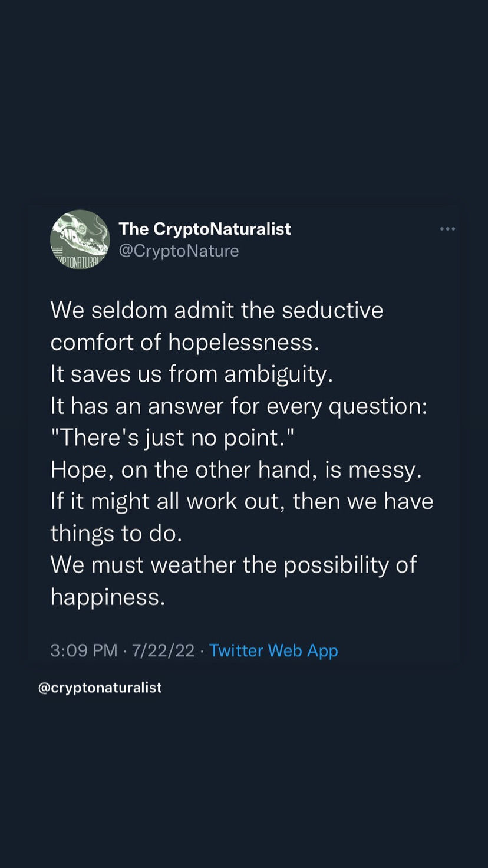Click the text "things to do."
Image resolution: width=488 pixels, height=868 pixels.
pos(116,534)
